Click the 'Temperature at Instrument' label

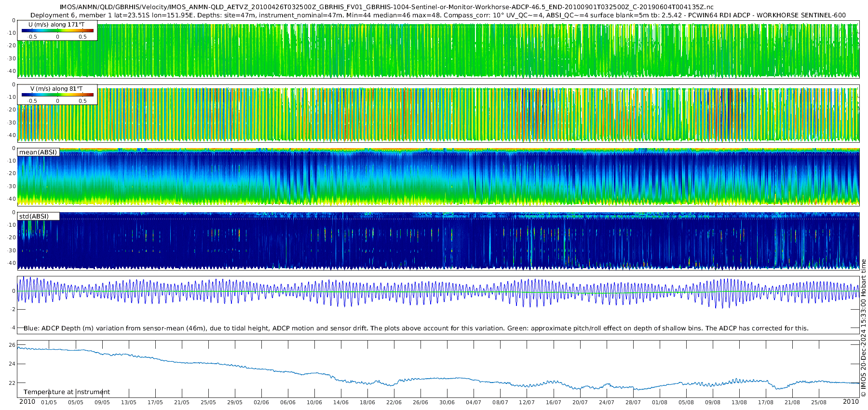[x=67, y=392]
